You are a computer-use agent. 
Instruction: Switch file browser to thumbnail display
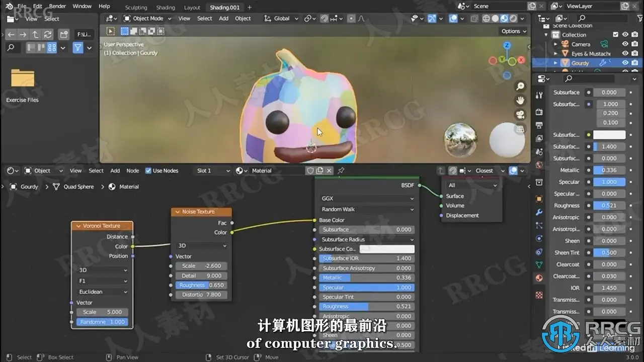click(x=52, y=48)
